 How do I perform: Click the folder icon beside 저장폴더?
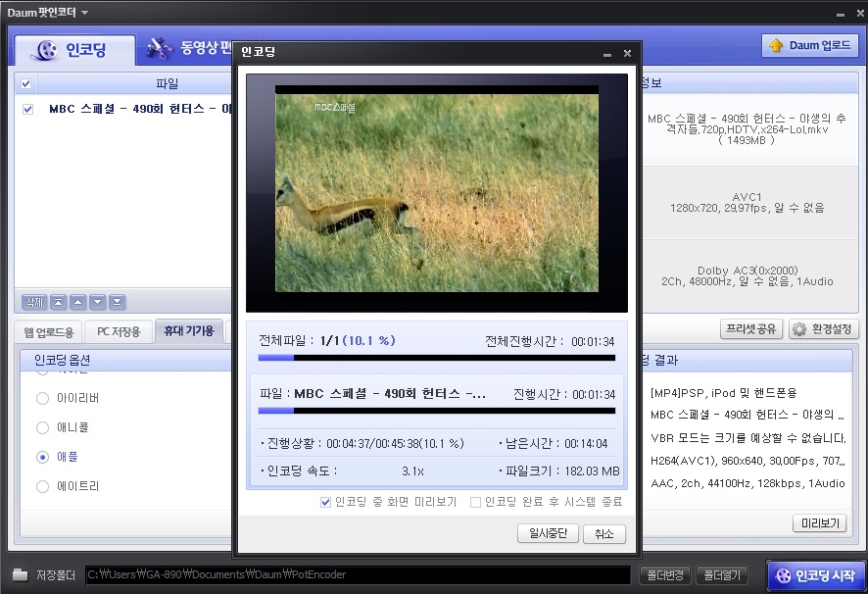coord(20,574)
